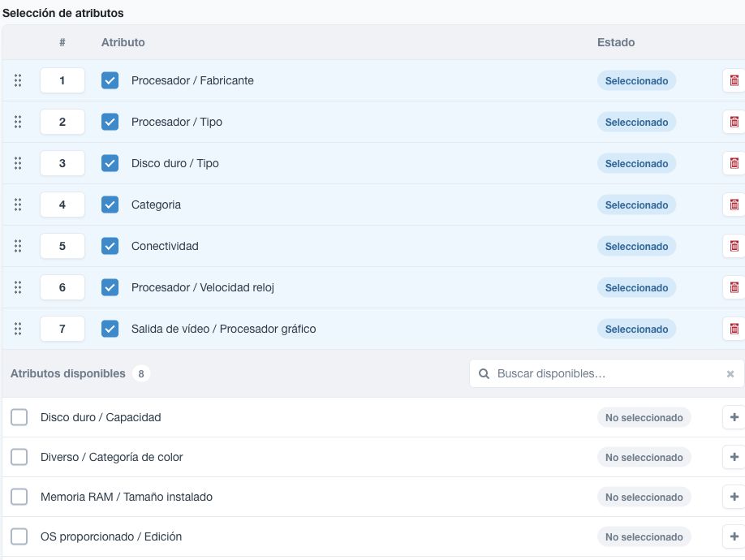Click the Atributos disponibles count badge 8
This screenshot has height=560, width=745.
141,374
